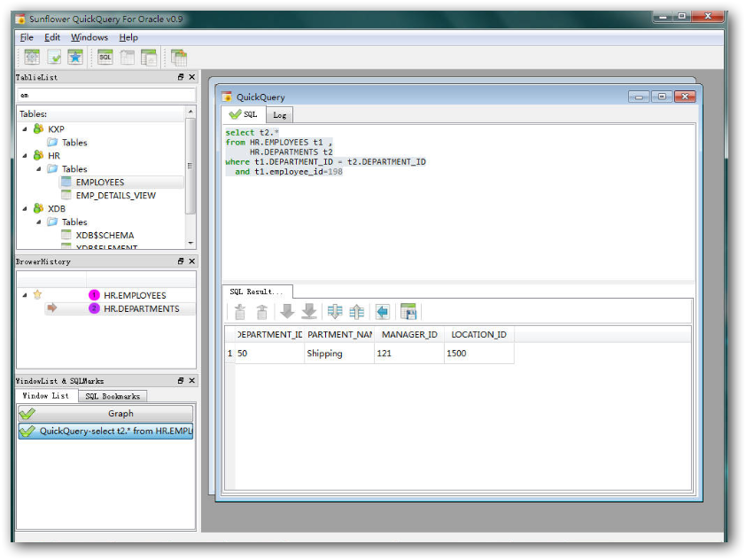Image resolution: width=746 pixels, height=560 pixels.
Task: Click the XDB schema users icon
Action: tap(38, 208)
